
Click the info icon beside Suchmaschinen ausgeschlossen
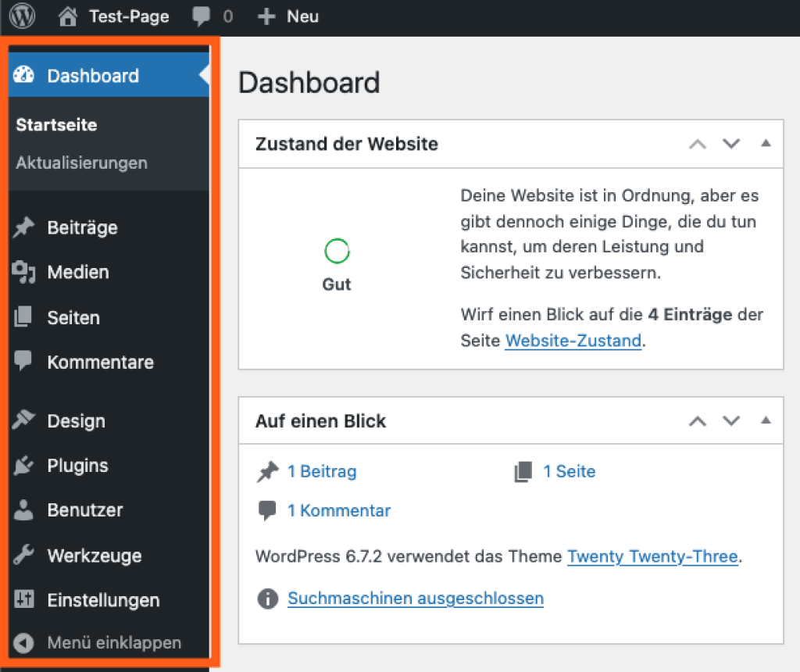[x=266, y=599]
